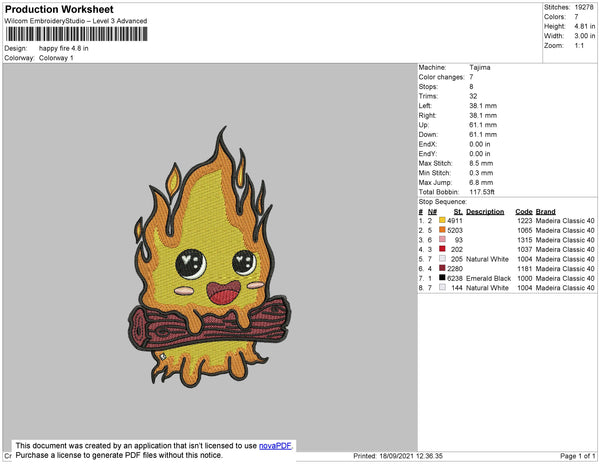Select the Height value '4.81 in'
The height and width of the screenshot is (464, 600).
pos(585,26)
